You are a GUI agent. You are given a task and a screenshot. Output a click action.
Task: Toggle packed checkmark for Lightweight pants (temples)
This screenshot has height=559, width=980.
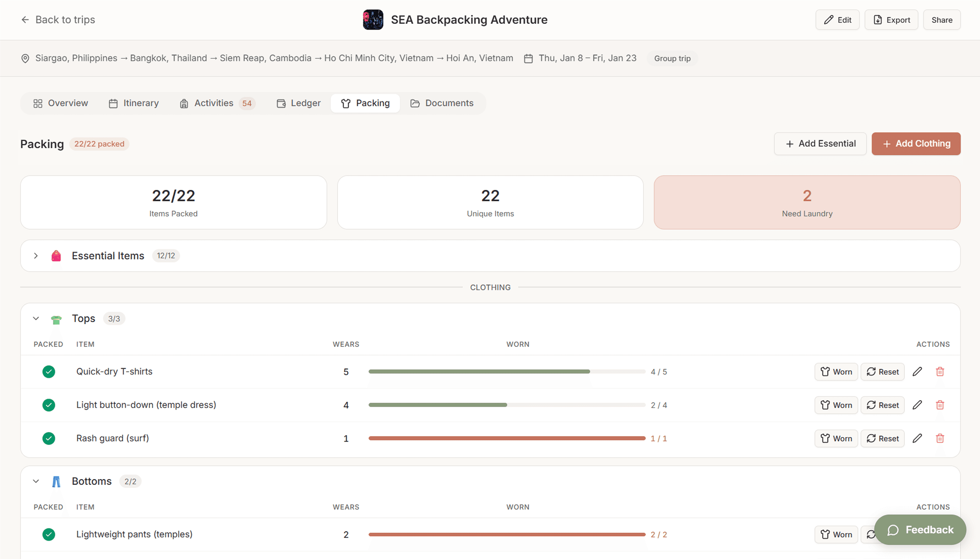(x=49, y=534)
